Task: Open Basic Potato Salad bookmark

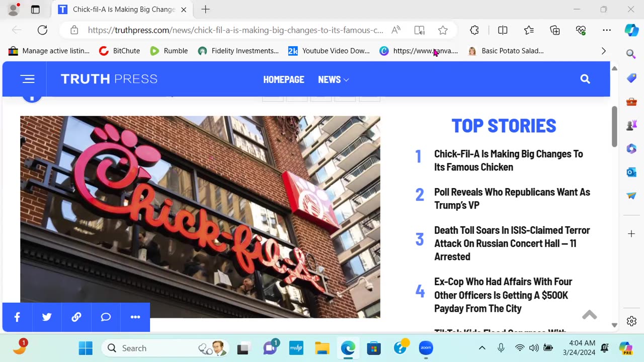Action: [x=506, y=51]
